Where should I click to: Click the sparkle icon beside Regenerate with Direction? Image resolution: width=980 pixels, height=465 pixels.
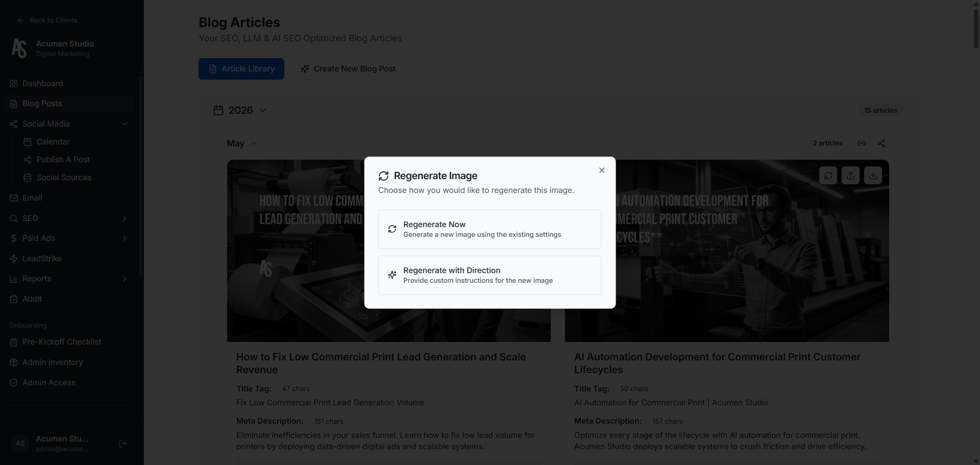[x=392, y=275]
